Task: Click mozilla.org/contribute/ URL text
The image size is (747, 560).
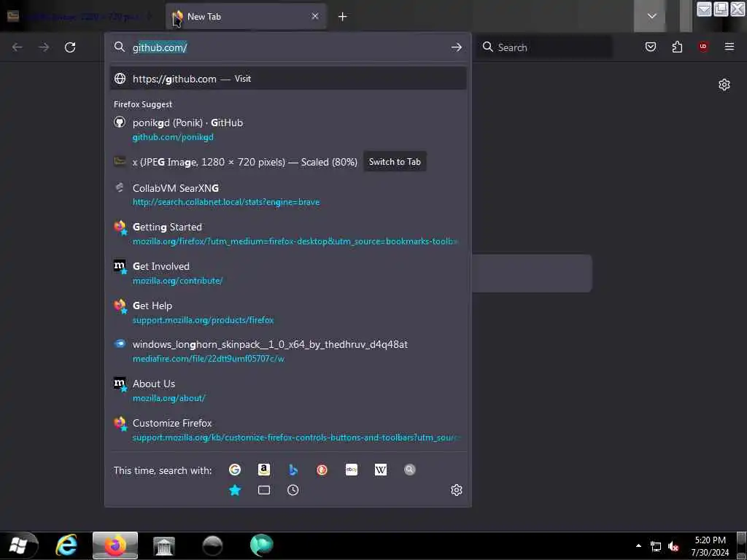Action: (x=178, y=281)
